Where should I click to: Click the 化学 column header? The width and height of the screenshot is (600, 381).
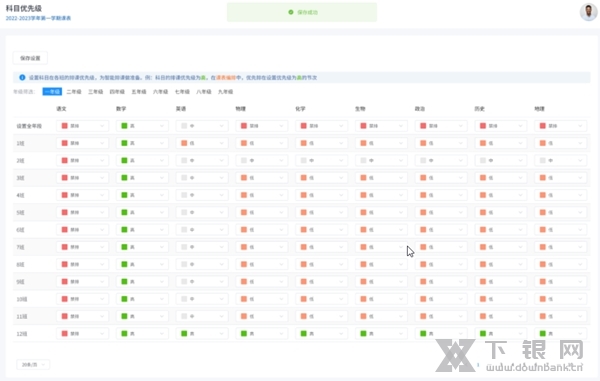(300, 109)
